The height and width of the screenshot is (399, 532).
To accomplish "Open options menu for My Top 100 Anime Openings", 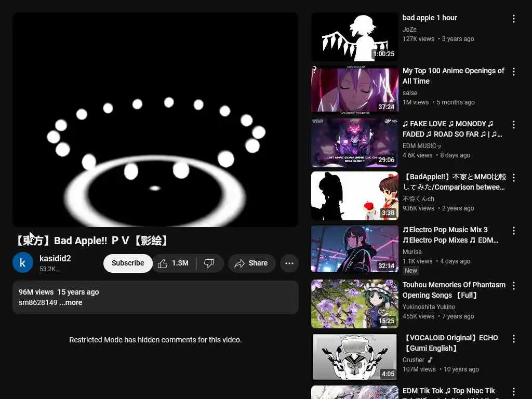I will pos(514,72).
